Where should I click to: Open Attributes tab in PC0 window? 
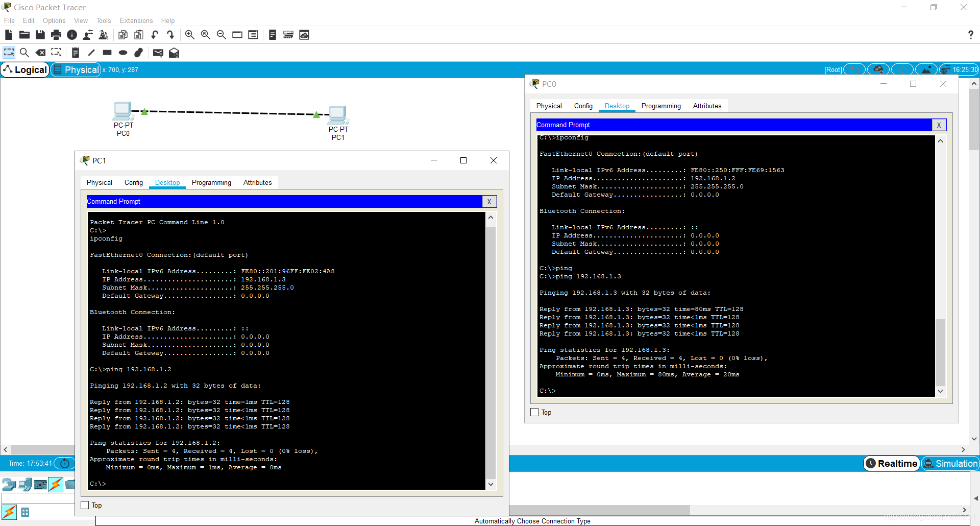707,106
